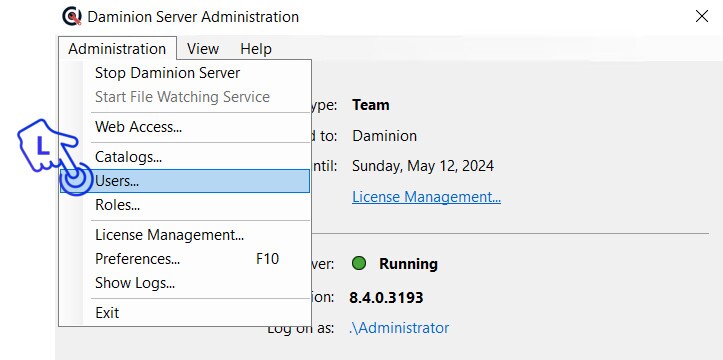Image resolution: width=723 pixels, height=360 pixels.
Task: Open Preferences from the Administration menu
Action: 185,259
